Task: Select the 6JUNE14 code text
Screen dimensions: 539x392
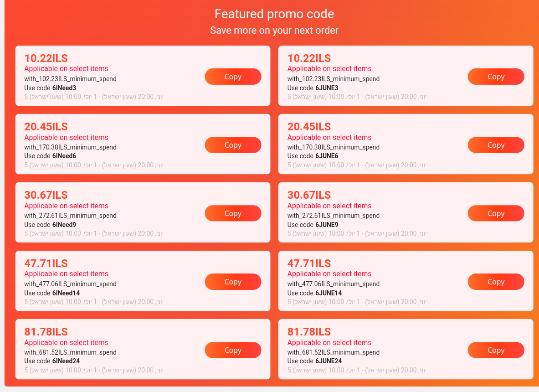Action: pyautogui.click(x=329, y=293)
